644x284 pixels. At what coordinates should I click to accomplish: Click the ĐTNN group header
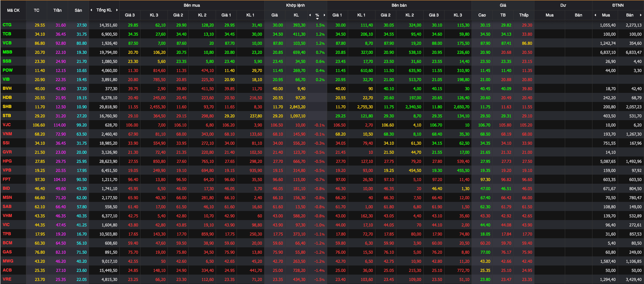(x=618, y=5)
